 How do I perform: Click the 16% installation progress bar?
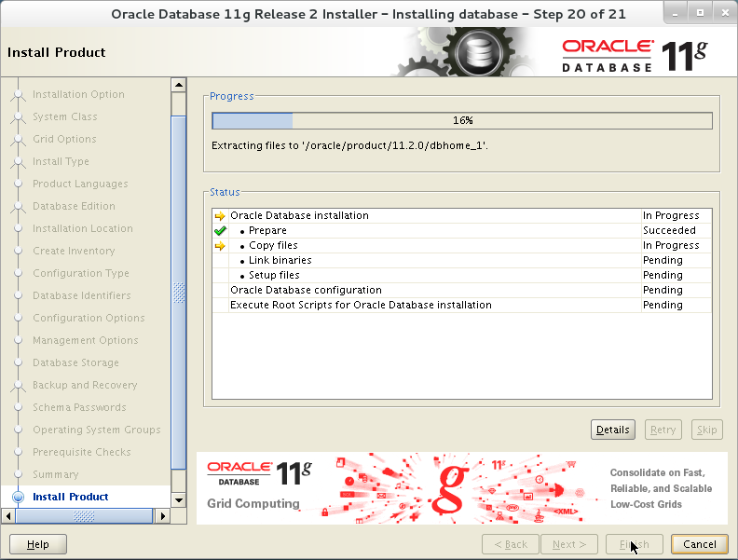[x=462, y=120]
